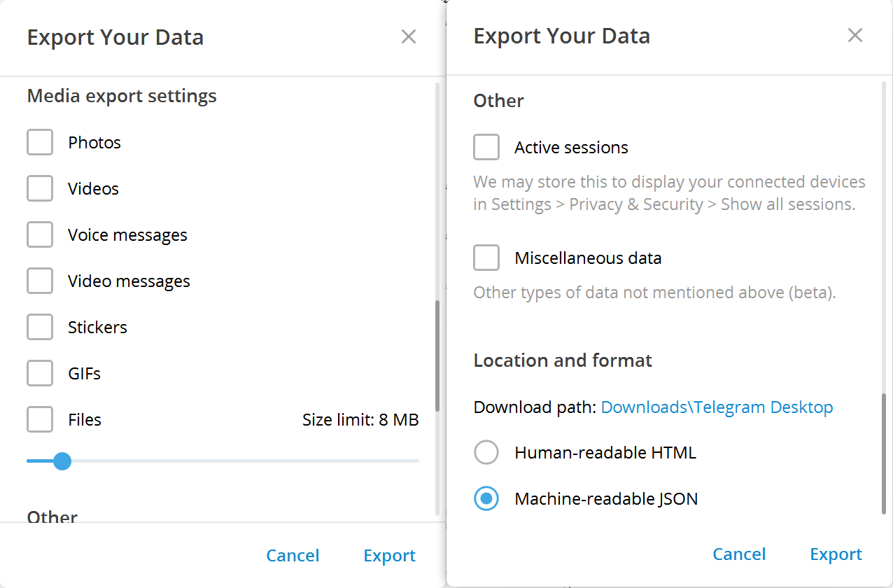The image size is (893, 588).
Task: Toggle the Stickers checkbox
Action: [40, 328]
